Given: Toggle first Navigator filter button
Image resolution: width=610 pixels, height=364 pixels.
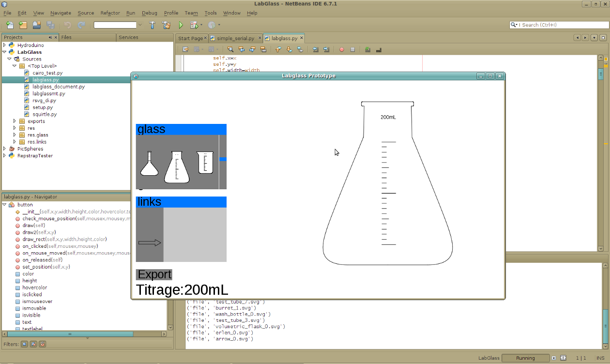Looking at the screenshot, I should (24, 344).
